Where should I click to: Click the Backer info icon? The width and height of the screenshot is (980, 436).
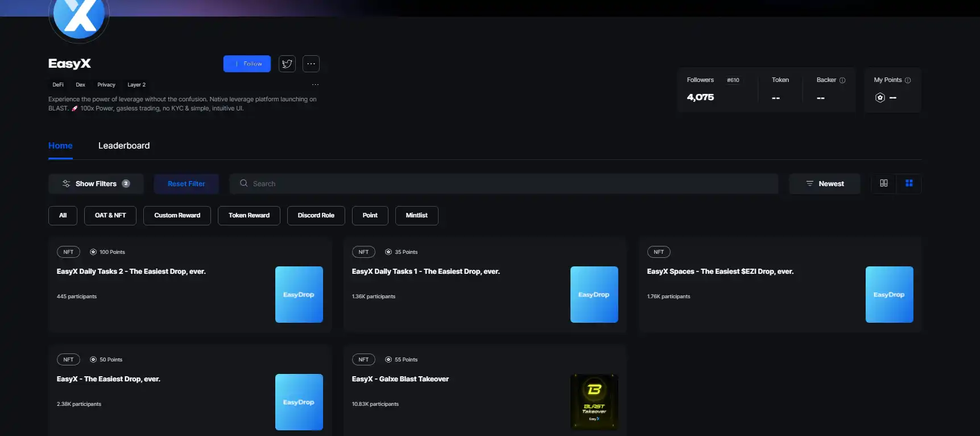pos(842,80)
